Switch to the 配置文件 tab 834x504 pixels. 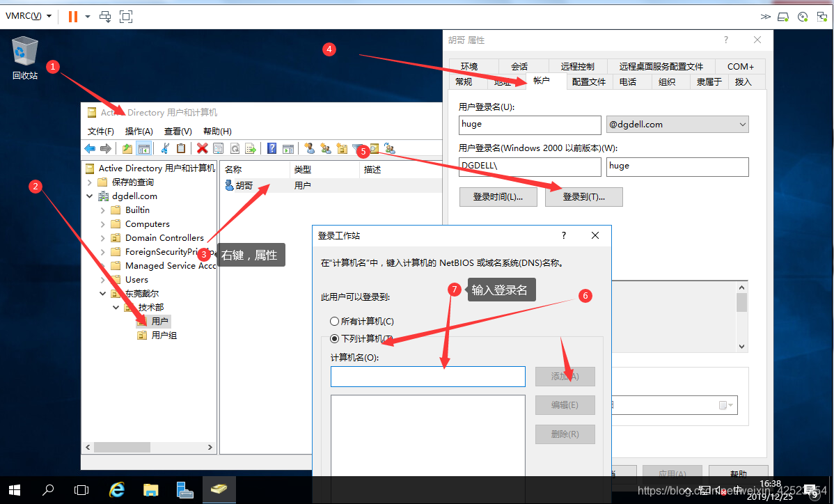tap(589, 82)
